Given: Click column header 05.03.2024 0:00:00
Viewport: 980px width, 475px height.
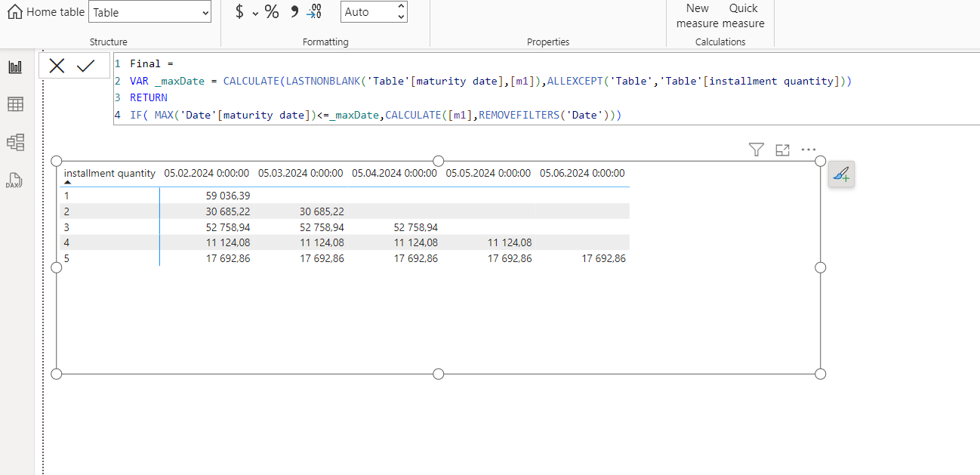Looking at the screenshot, I should click(x=300, y=173).
